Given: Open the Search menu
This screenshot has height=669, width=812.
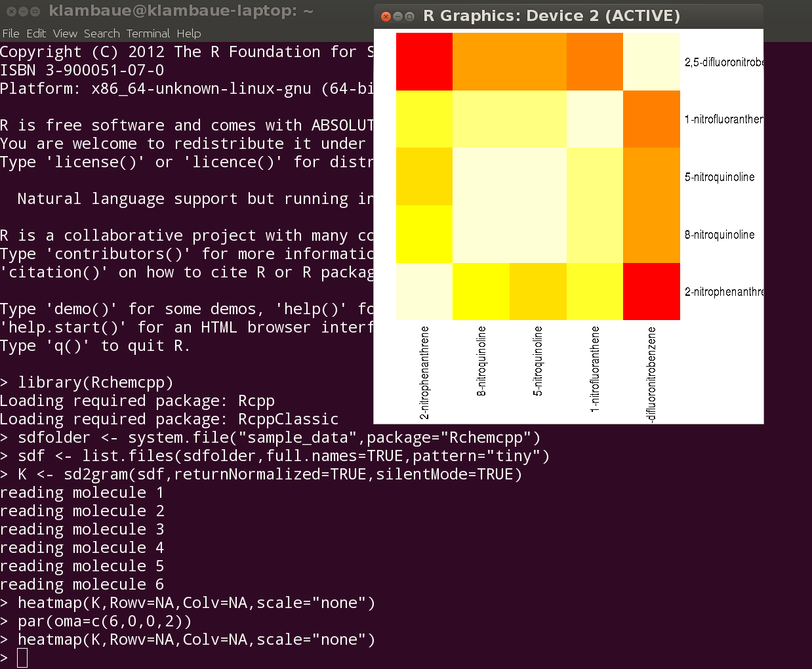Looking at the screenshot, I should point(102,33).
